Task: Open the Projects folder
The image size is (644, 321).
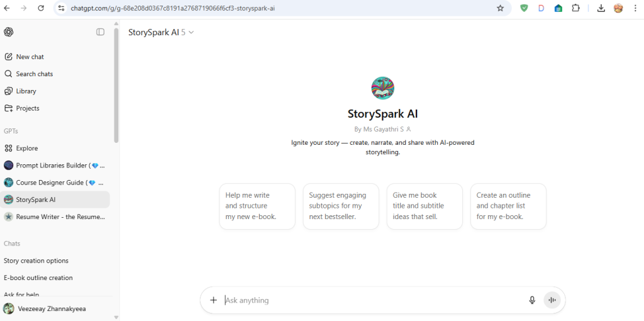Action: tap(28, 108)
